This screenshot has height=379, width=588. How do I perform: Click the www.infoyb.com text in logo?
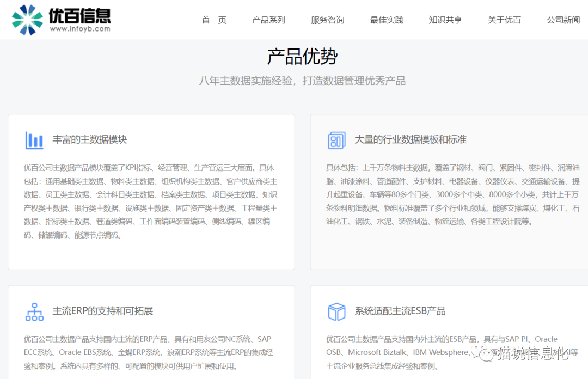[x=80, y=29]
